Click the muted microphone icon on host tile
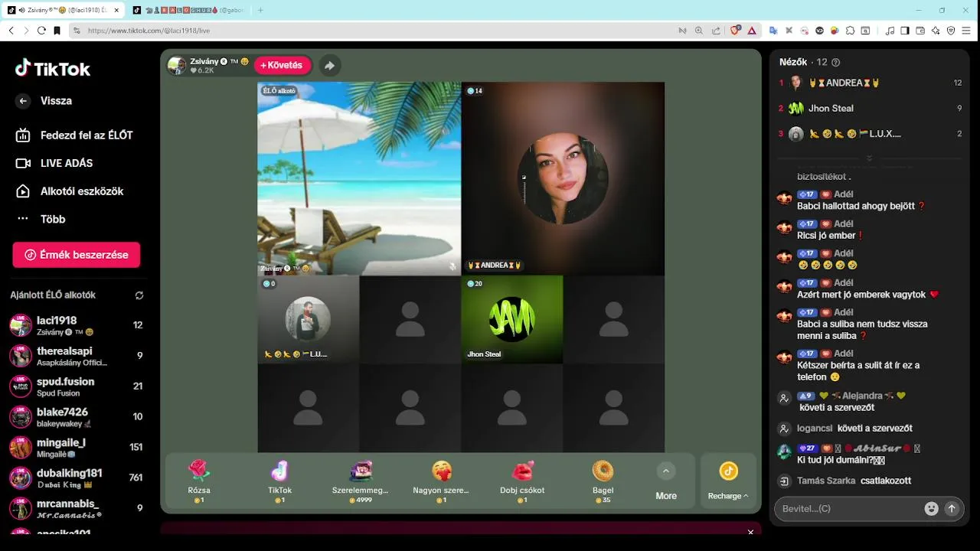Image resolution: width=980 pixels, height=551 pixels. click(452, 266)
